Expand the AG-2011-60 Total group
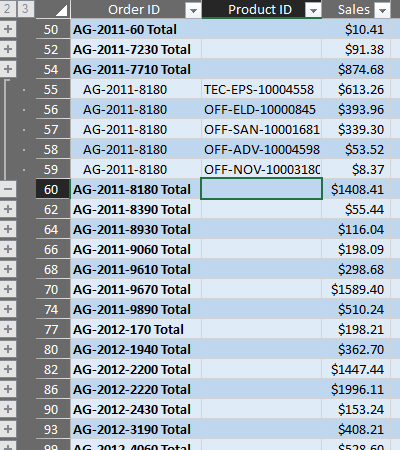Viewport: 400px width, 450px height. coord(8,29)
